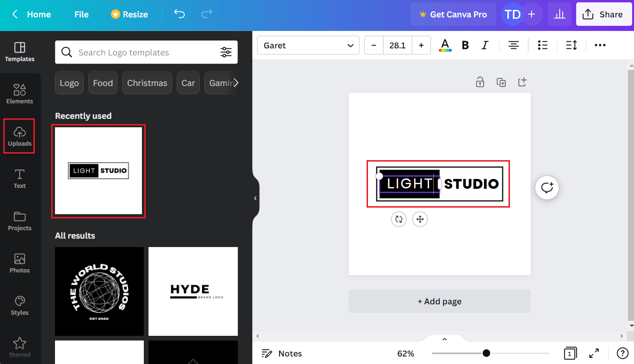Toggle bold formatting
The image size is (634, 364).
(x=465, y=45)
